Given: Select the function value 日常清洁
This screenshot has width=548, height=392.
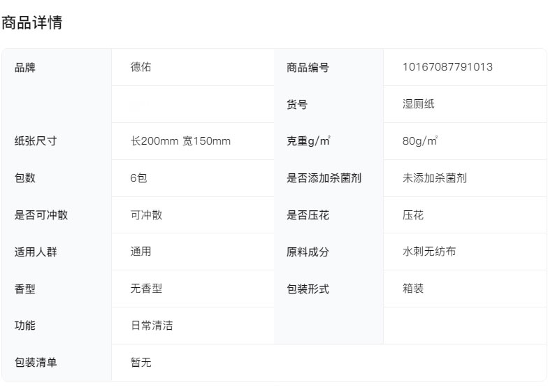Looking at the screenshot, I should [152, 326].
